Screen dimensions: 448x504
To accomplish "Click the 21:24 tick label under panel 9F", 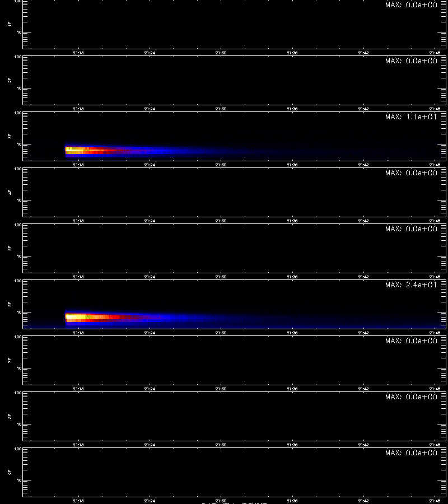I will click(x=150, y=501).
